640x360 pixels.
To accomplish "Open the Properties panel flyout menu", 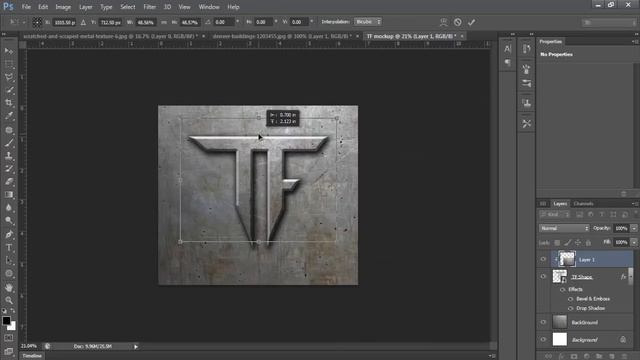I will (x=634, y=42).
